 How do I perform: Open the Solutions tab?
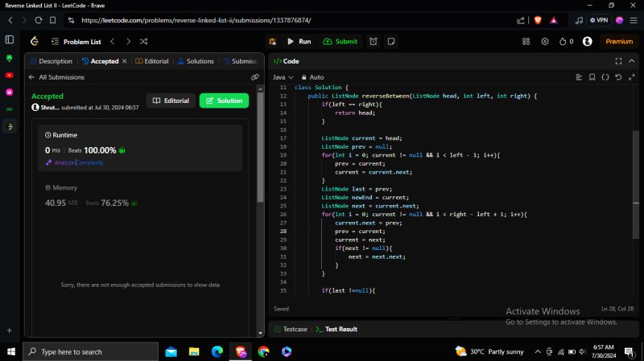pyautogui.click(x=196, y=61)
